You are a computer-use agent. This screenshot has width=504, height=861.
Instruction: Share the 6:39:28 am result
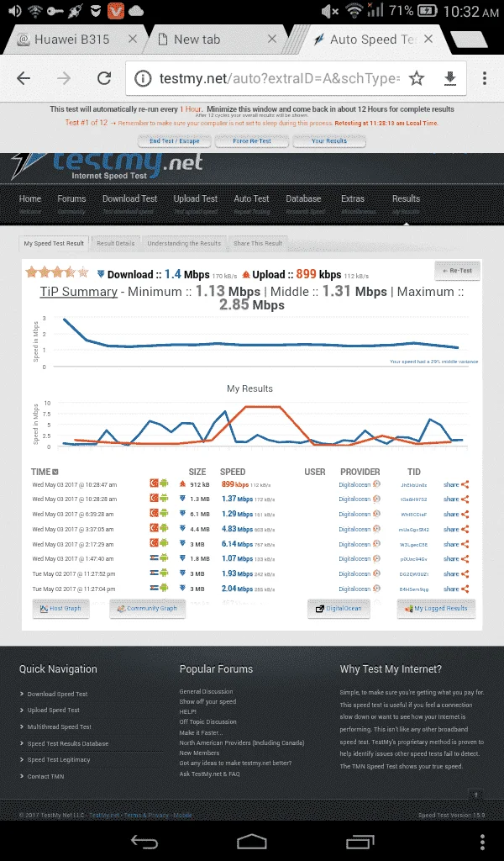[x=456, y=515]
